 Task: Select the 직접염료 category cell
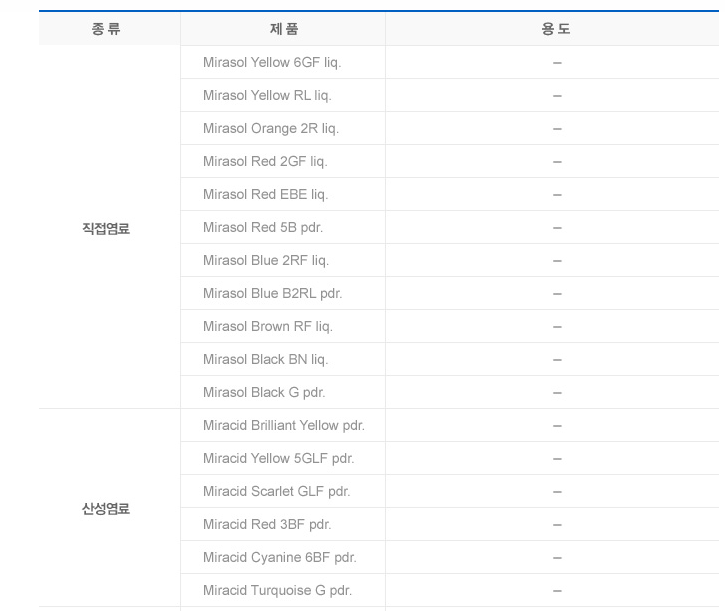click(x=106, y=228)
